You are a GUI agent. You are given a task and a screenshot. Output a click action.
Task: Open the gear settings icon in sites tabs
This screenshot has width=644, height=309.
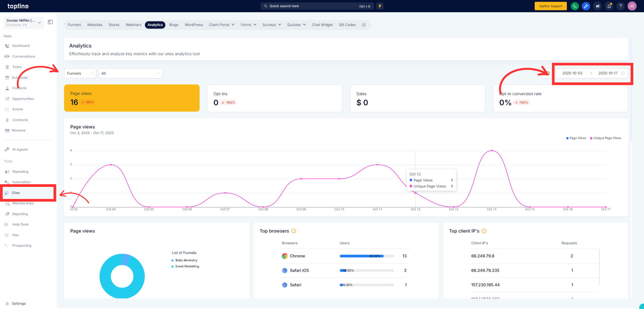[x=364, y=25]
